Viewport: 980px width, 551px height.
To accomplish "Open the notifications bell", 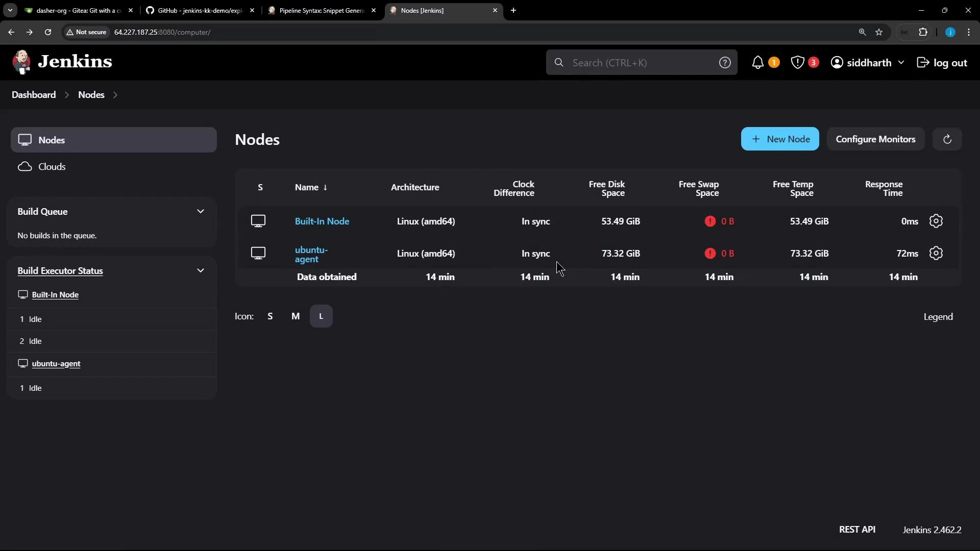I will [x=759, y=62].
